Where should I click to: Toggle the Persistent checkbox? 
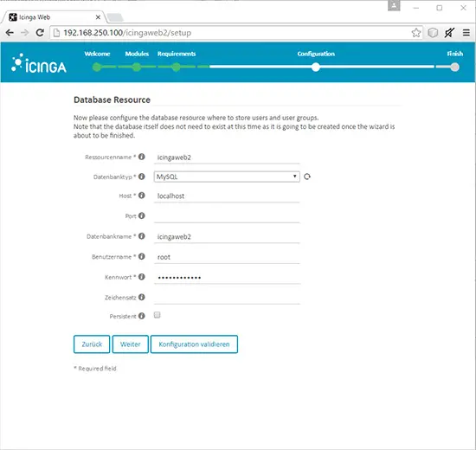(x=157, y=315)
